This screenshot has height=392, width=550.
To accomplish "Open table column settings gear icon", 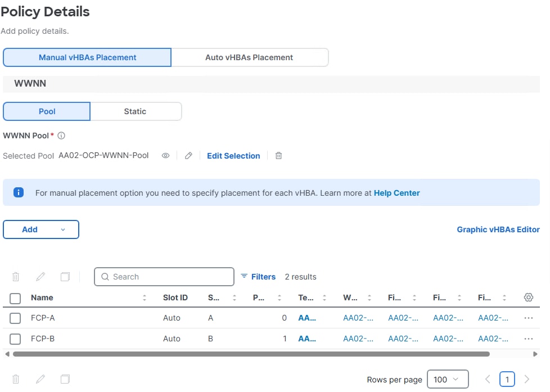I will tap(529, 298).
